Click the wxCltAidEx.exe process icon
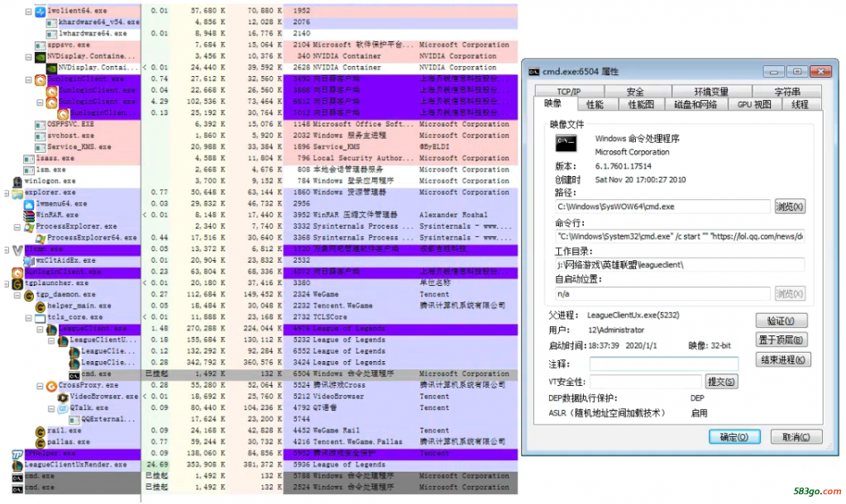The height and width of the screenshot is (504, 846). (29, 261)
